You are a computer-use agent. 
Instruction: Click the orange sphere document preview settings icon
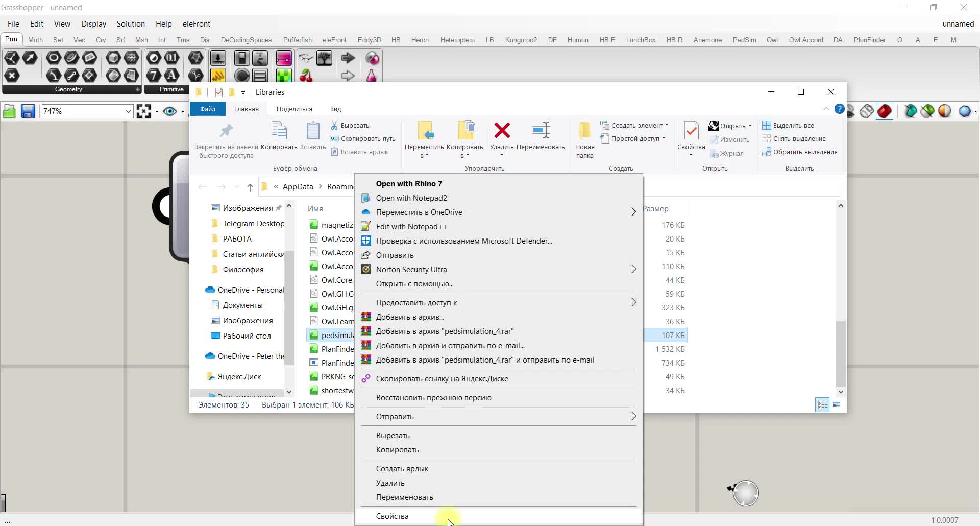click(x=945, y=111)
